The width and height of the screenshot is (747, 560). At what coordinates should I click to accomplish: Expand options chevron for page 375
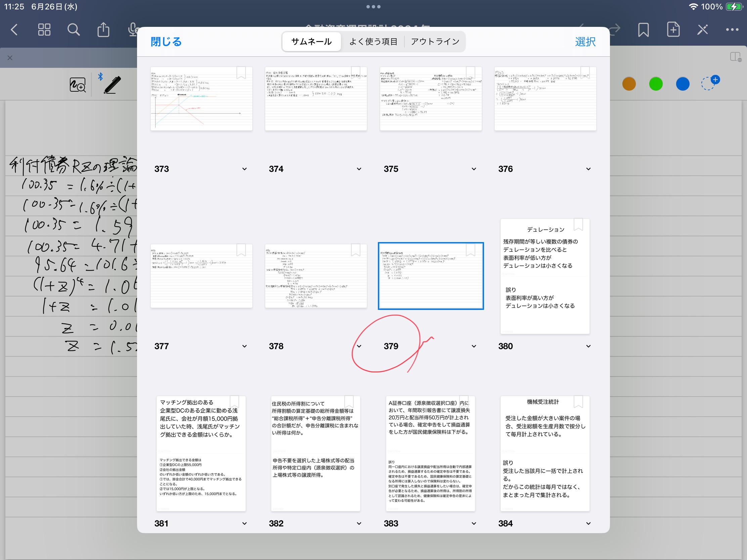[474, 169]
